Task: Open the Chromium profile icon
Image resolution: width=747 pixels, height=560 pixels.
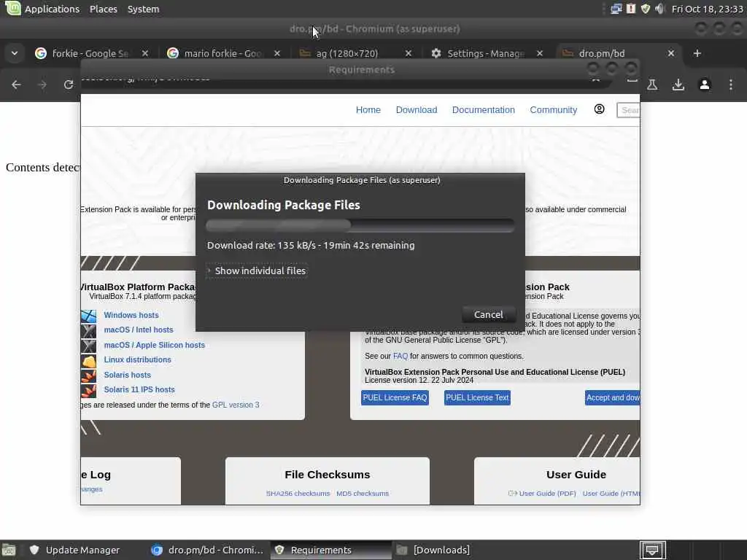Action: pyautogui.click(x=705, y=85)
